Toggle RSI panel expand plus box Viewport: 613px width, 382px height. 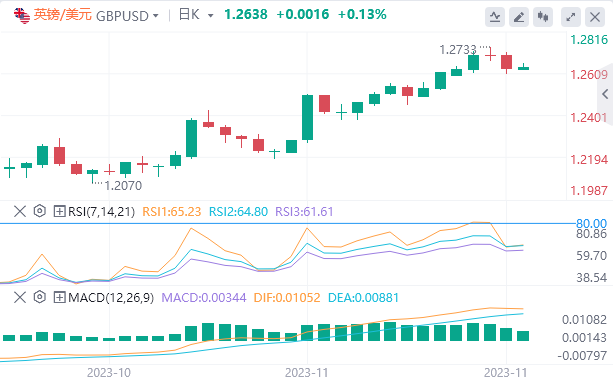pyautogui.click(x=59, y=212)
